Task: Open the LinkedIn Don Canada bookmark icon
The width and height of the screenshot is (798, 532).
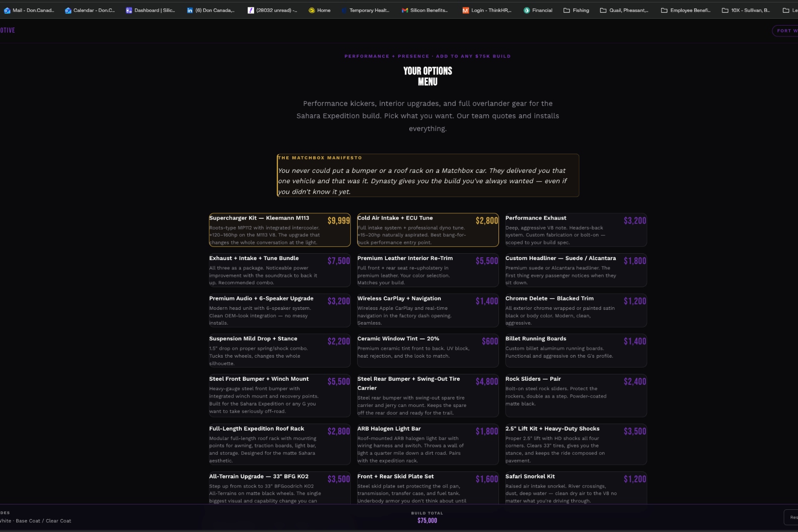Action: click(190, 10)
